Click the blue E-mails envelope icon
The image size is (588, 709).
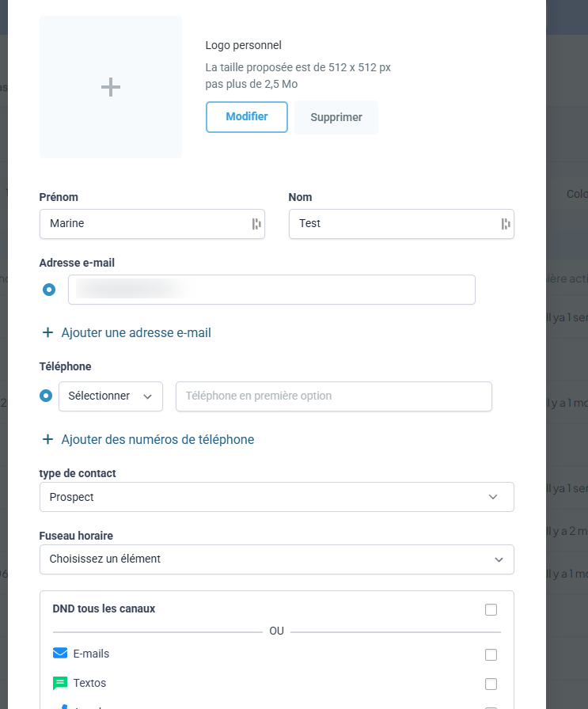pos(60,654)
